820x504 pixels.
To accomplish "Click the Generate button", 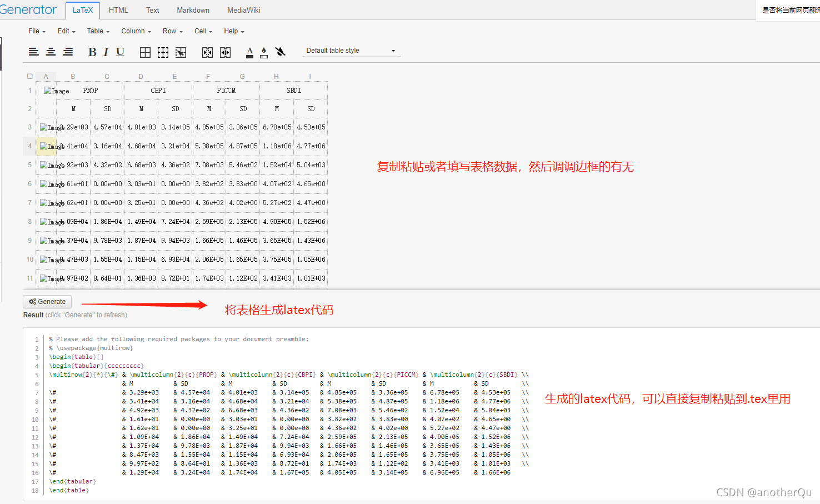I will coord(47,302).
